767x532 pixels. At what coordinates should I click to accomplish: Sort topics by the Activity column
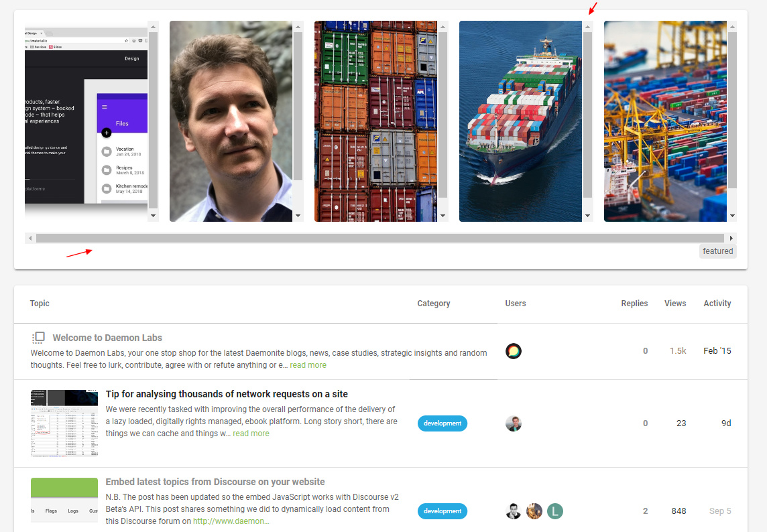717,303
